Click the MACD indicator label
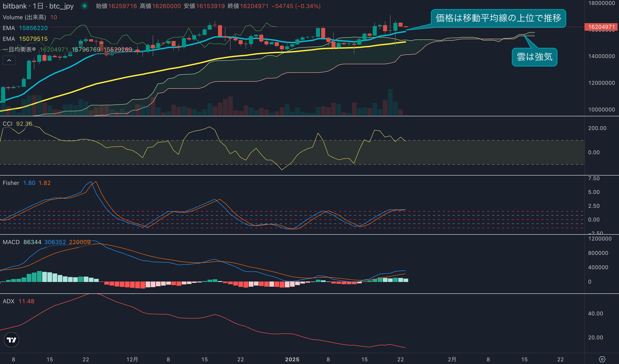Viewport: 619px width, 364px height. click(11, 242)
